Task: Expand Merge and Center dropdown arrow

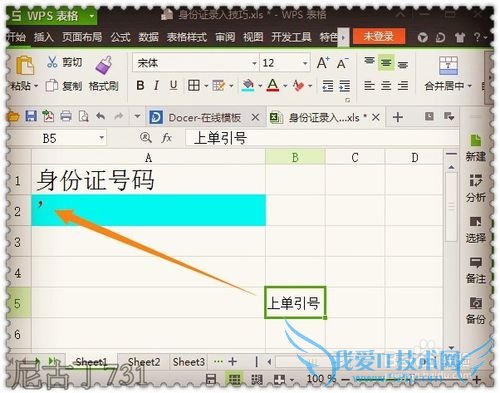Action: pyautogui.click(x=470, y=86)
